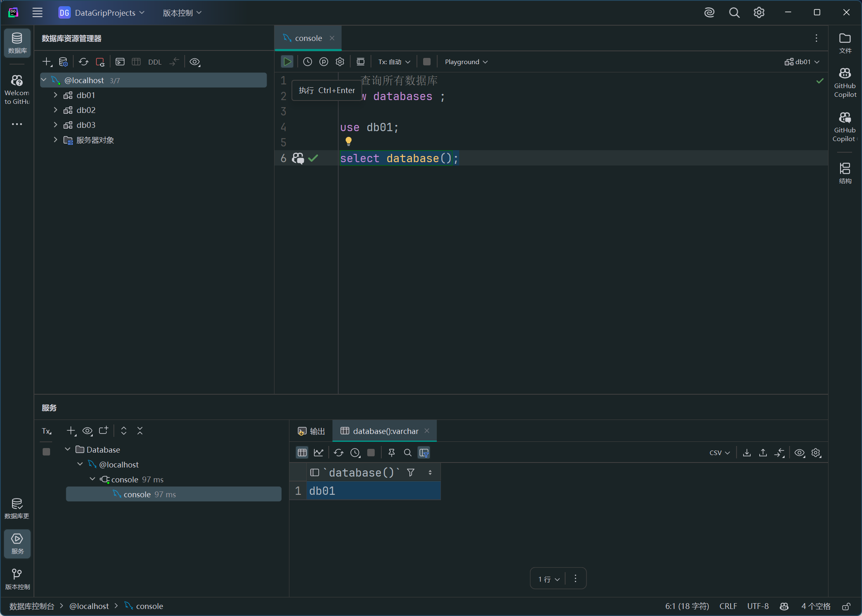Viewport: 862px width, 616px height.
Task: Open the Tx: 自动 transaction mode dropdown
Action: (394, 62)
